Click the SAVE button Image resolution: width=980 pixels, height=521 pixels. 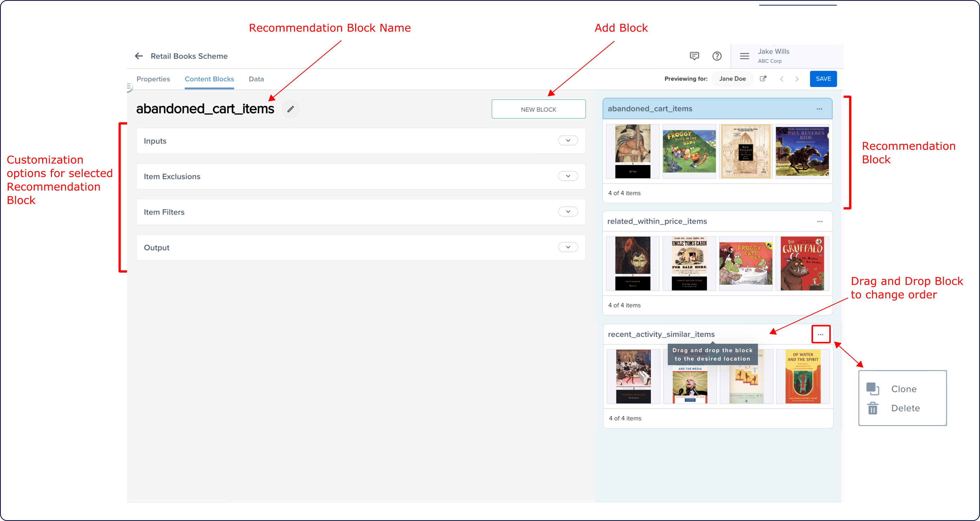pyautogui.click(x=823, y=78)
